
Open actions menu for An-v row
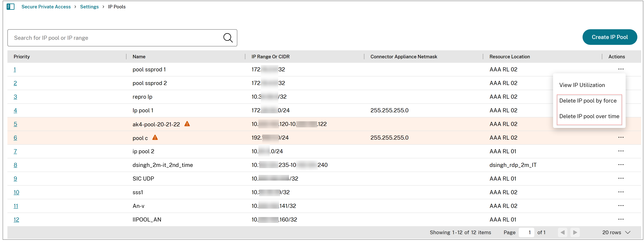tap(621, 206)
